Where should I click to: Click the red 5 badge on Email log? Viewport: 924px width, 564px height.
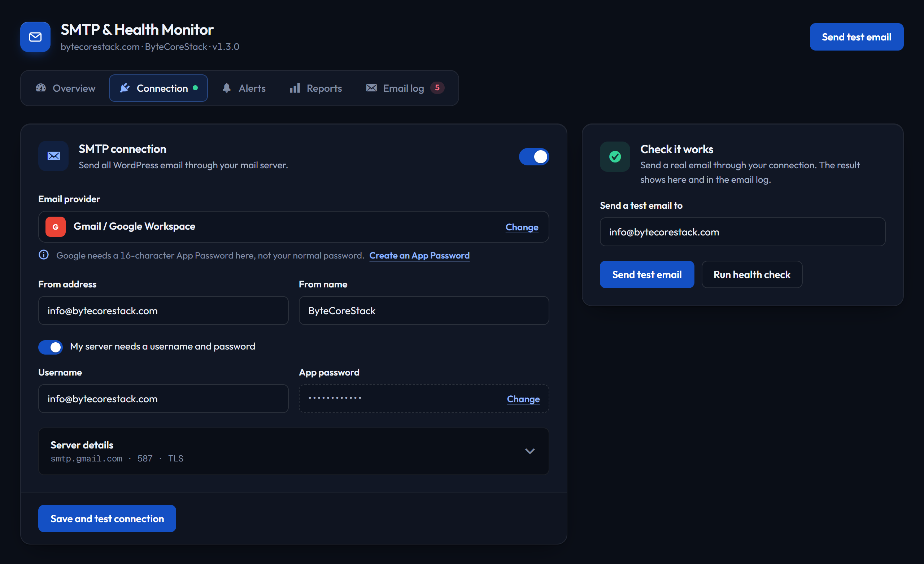437,88
